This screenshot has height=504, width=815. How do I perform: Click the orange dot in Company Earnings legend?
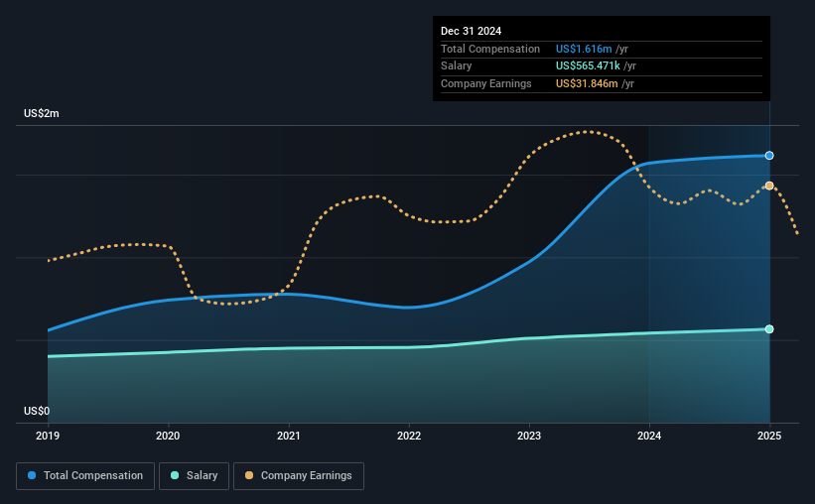click(249, 475)
